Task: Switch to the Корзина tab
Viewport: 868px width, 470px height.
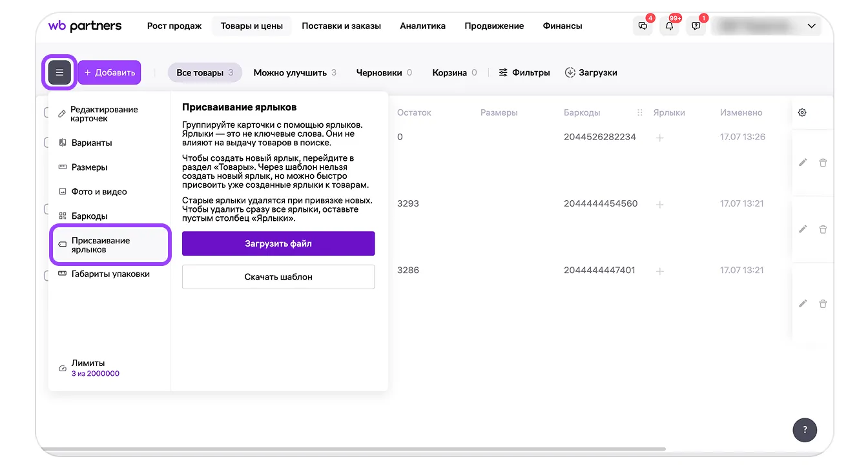Action: coord(455,73)
